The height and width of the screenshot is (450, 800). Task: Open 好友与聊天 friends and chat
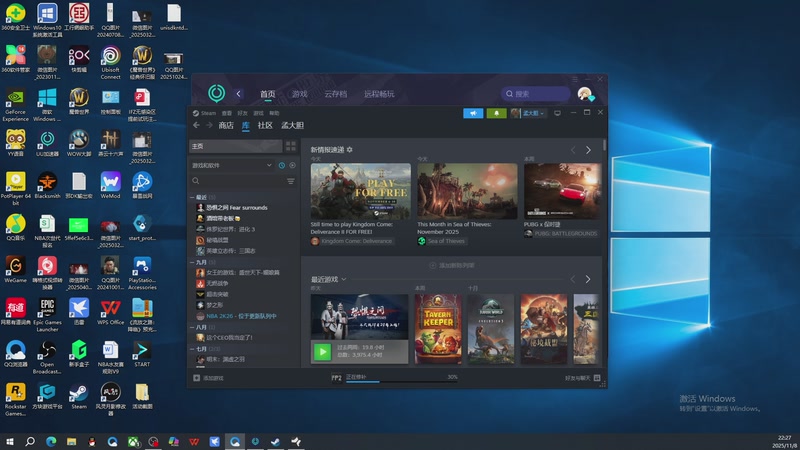(582, 378)
